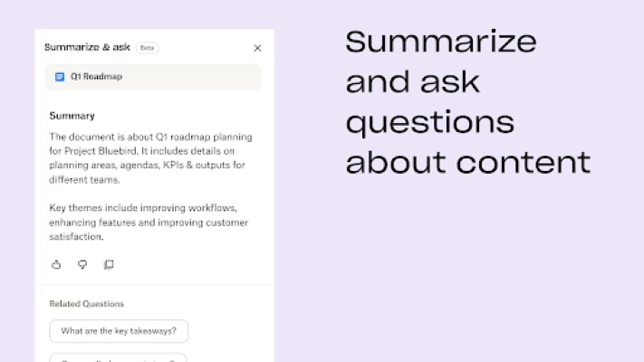Click "Project Bluebird" in the summary text
This screenshot has width=644, height=362.
(101, 151)
